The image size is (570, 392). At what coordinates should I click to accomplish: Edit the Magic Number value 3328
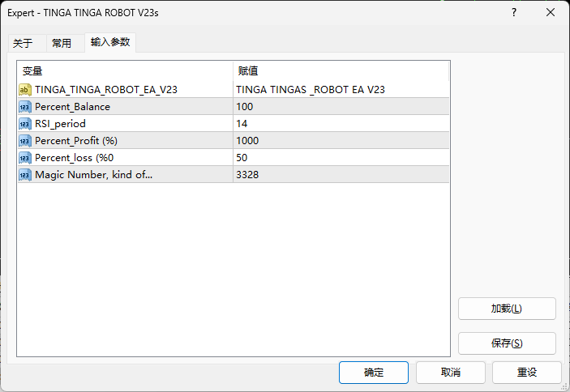pyautogui.click(x=341, y=175)
